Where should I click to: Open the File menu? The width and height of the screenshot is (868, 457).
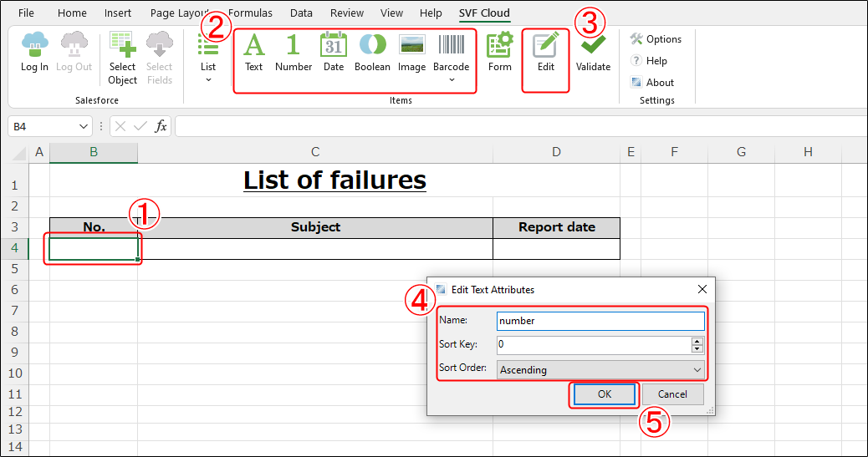26,13
